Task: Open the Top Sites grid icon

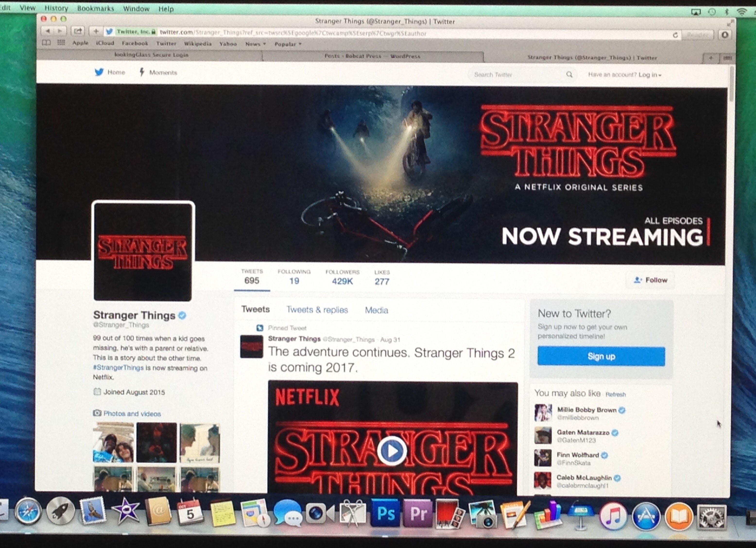Action: (x=61, y=43)
